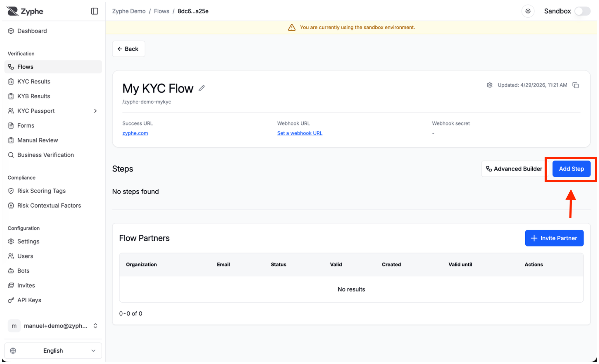Viewport: 599px width, 364px height.
Task: Open the Advanced Builder
Action: 514,169
